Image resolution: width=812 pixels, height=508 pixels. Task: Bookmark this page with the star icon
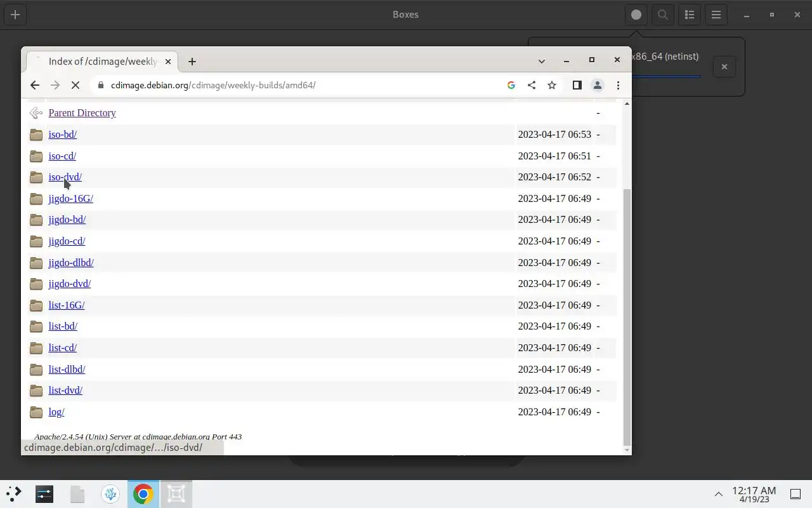pyautogui.click(x=552, y=85)
